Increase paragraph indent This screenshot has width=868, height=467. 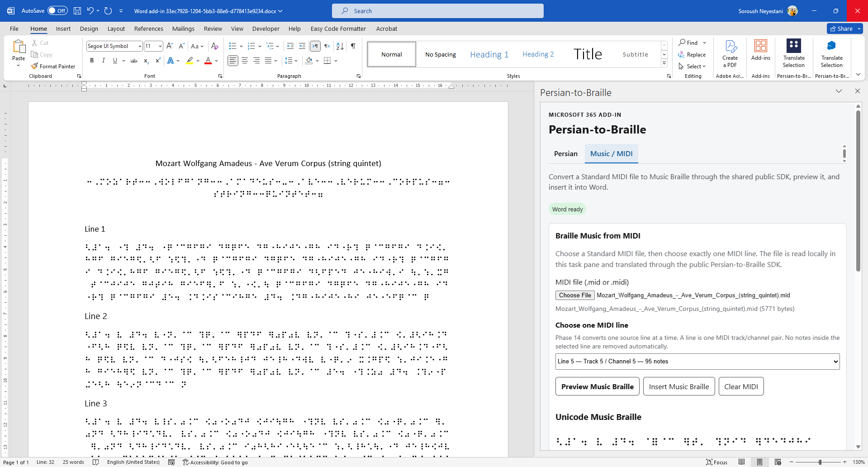pos(302,46)
